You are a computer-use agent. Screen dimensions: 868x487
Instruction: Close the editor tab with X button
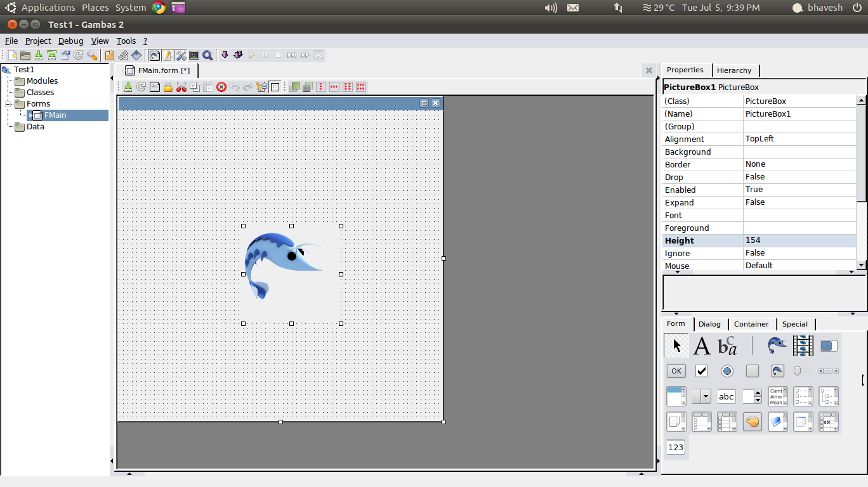click(x=648, y=70)
